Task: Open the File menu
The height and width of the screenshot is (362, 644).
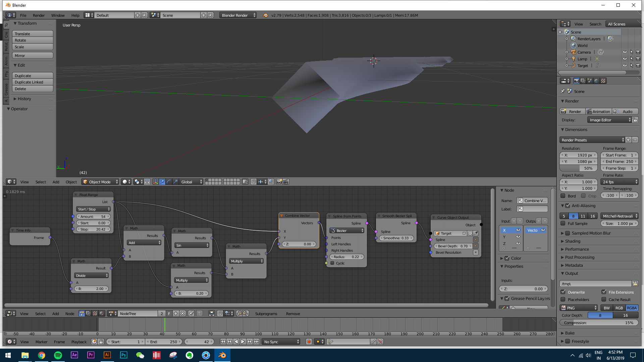Action: pyautogui.click(x=23, y=15)
